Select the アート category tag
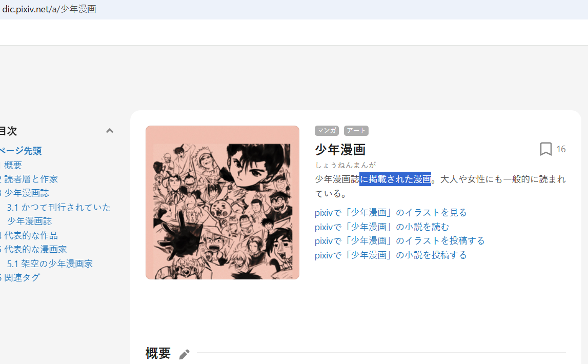The height and width of the screenshot is (364, 588). pos(356,130)
